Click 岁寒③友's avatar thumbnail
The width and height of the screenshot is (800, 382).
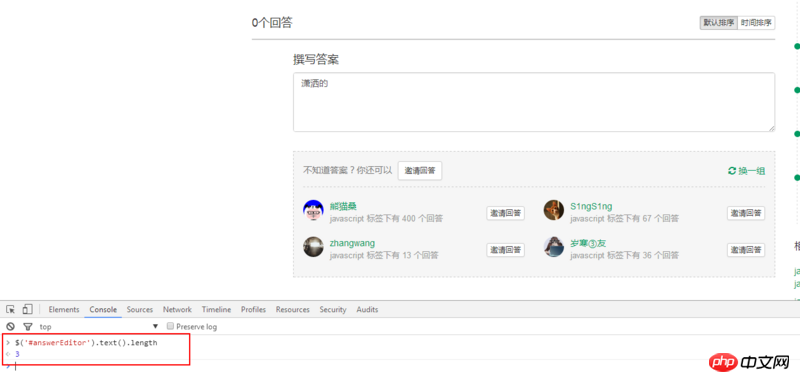pos(554,247)
